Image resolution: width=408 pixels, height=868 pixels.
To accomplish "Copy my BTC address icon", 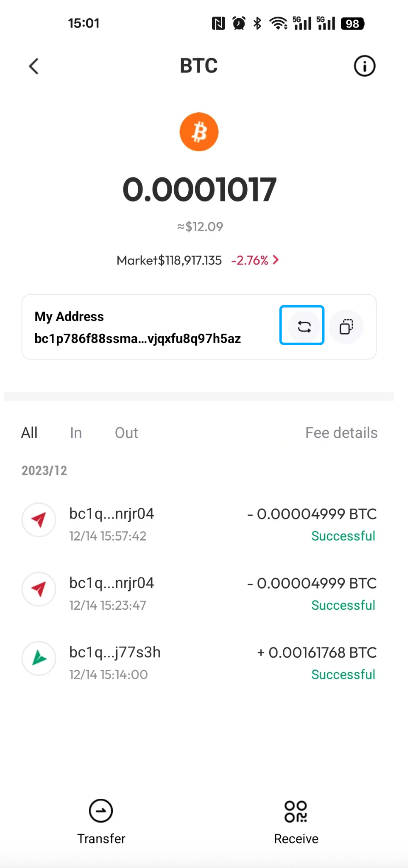I will tap(347, 327).
